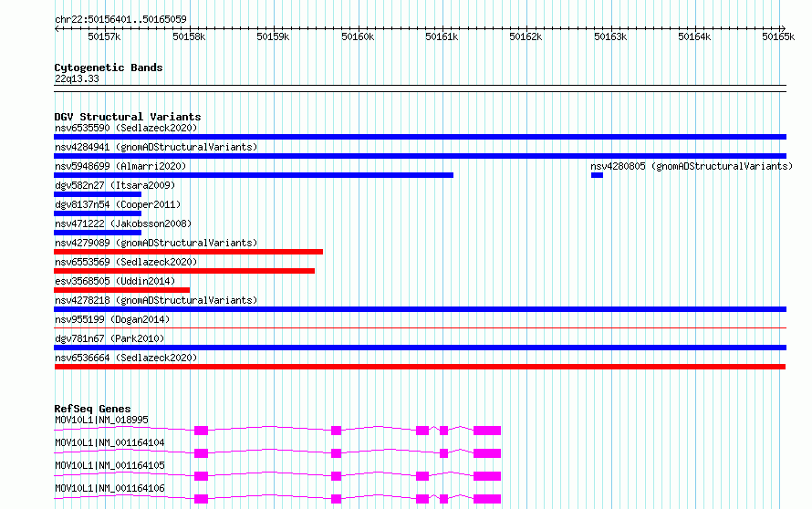
Task: Click nsv6553569 (Sedlazeck2020) variant label
Action: [126, 262]
